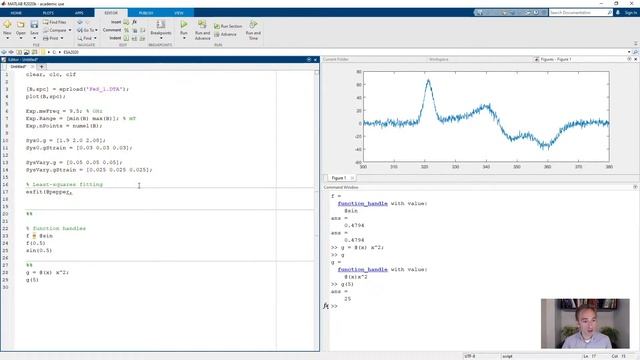
Task: Click the plotted spectrum in Figure 1
Action: tap(486, 116)
